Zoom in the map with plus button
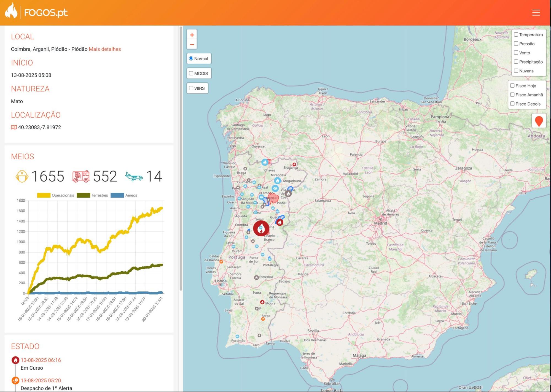The image size is (551, 392). point(192,35)
